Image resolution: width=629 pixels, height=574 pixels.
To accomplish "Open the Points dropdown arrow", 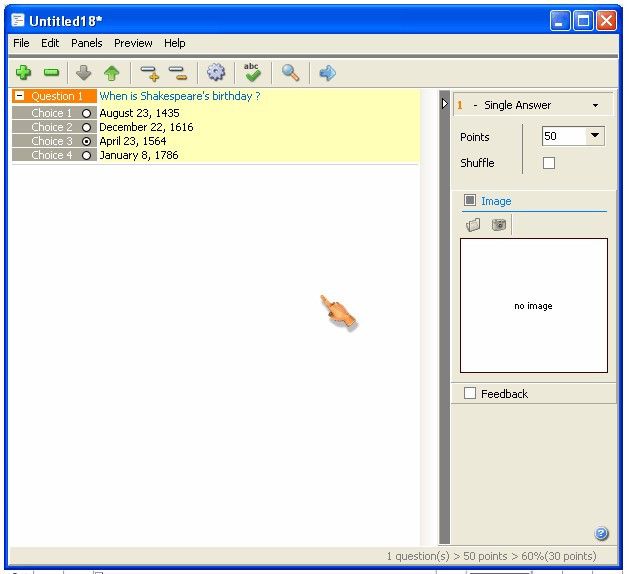I will tap(595, 136).
